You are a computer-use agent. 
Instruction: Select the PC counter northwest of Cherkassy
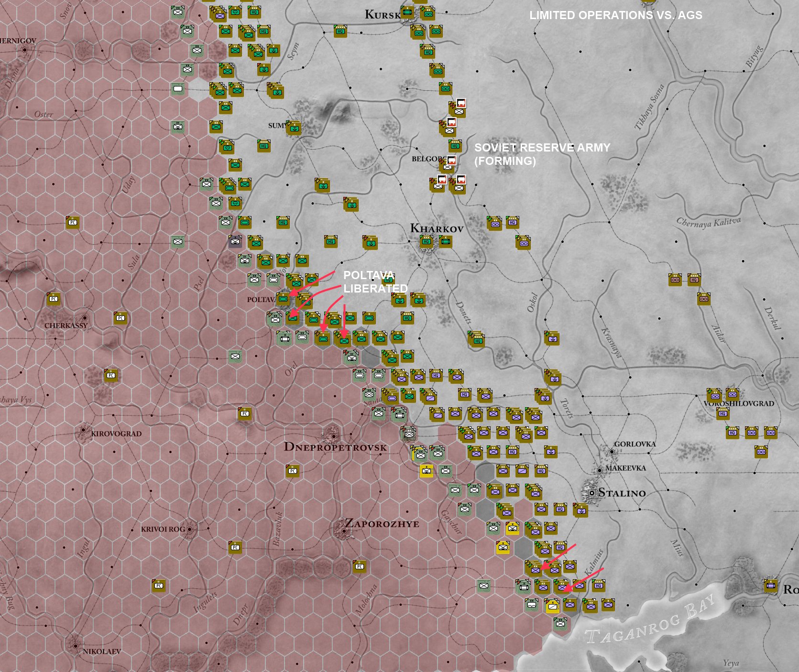coord(53,299)
